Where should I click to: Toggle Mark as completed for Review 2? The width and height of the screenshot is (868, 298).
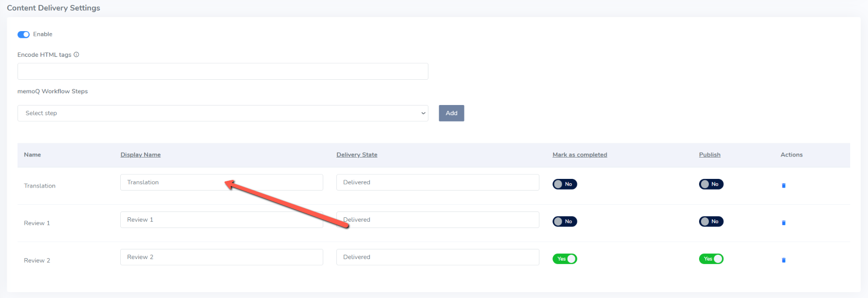565,259
